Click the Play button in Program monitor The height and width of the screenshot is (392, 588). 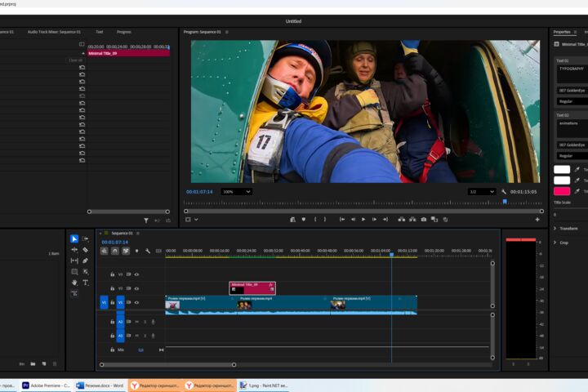click(363, 220)
